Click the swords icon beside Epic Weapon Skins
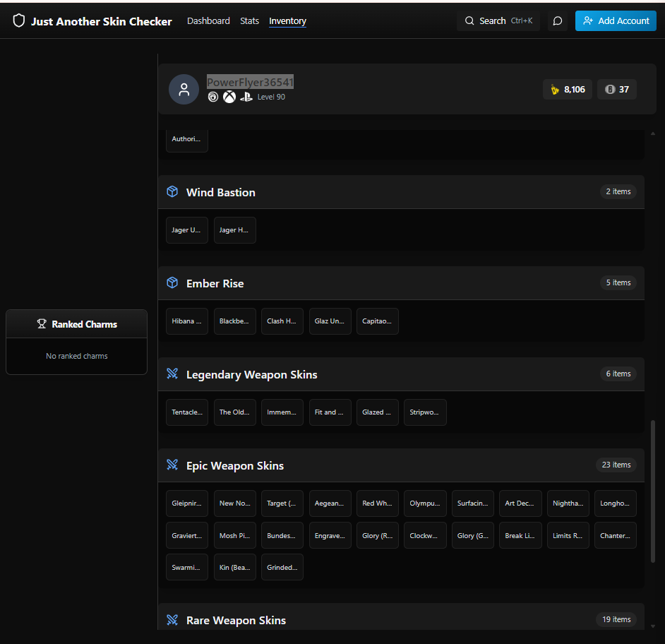Image resolution: width=665 pixels, height=644 pixels. pos(172,465)
